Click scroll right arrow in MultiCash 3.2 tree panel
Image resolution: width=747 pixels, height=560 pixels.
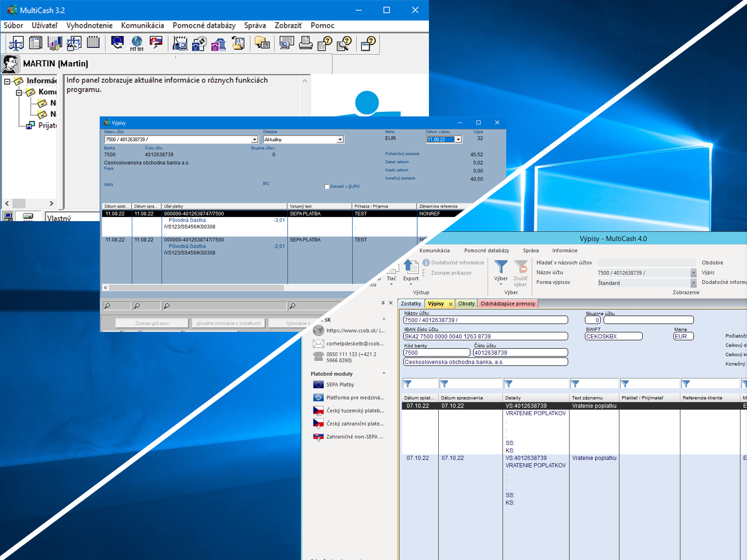[x=51, y=203]
